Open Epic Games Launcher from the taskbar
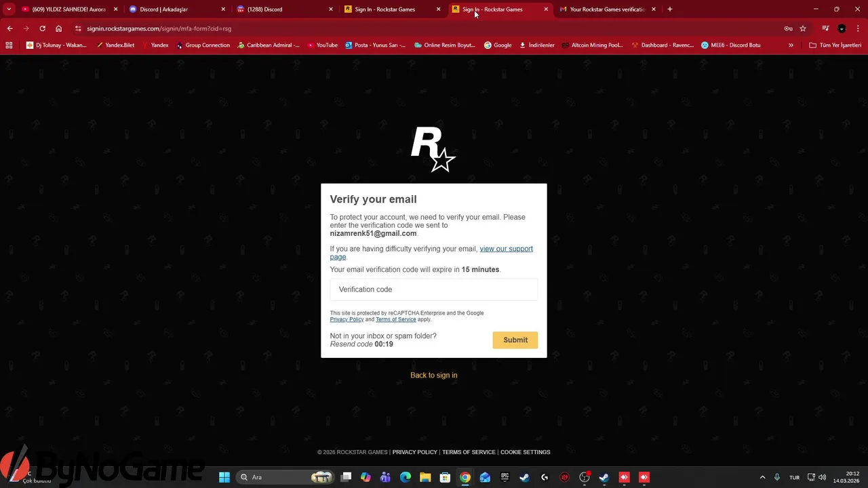The height and width of the screenshot is (488, 868). pos(505,477)
